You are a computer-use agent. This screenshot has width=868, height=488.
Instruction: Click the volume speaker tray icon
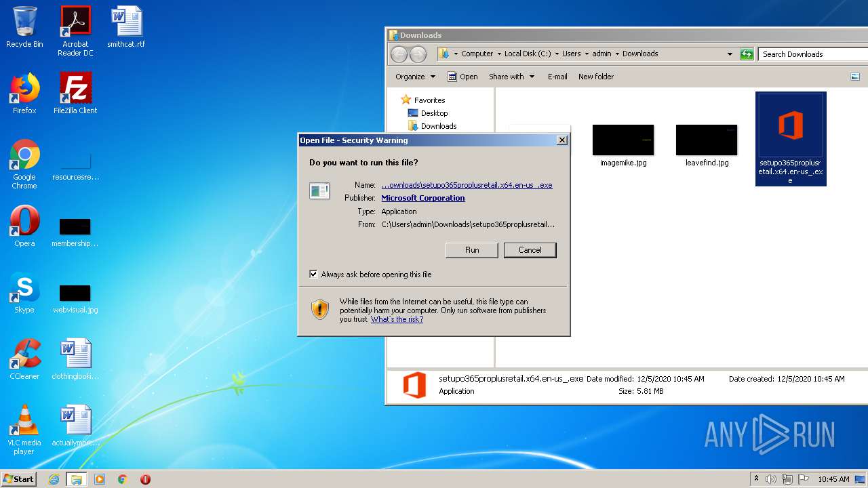771,479
